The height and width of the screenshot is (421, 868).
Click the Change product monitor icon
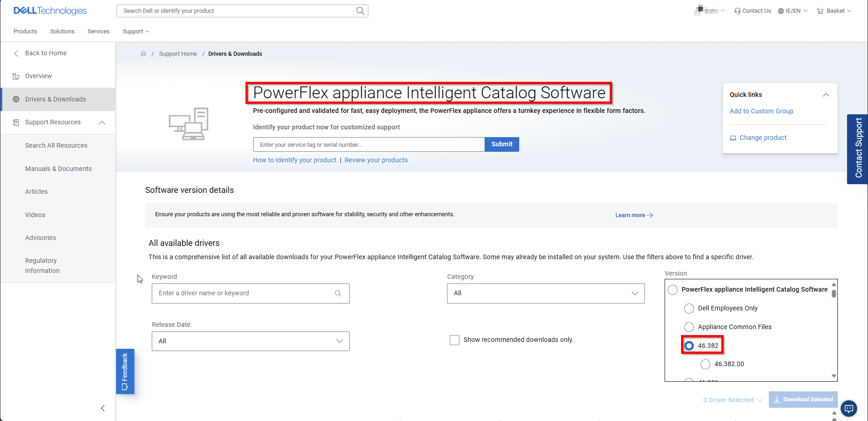coord(733,138)
